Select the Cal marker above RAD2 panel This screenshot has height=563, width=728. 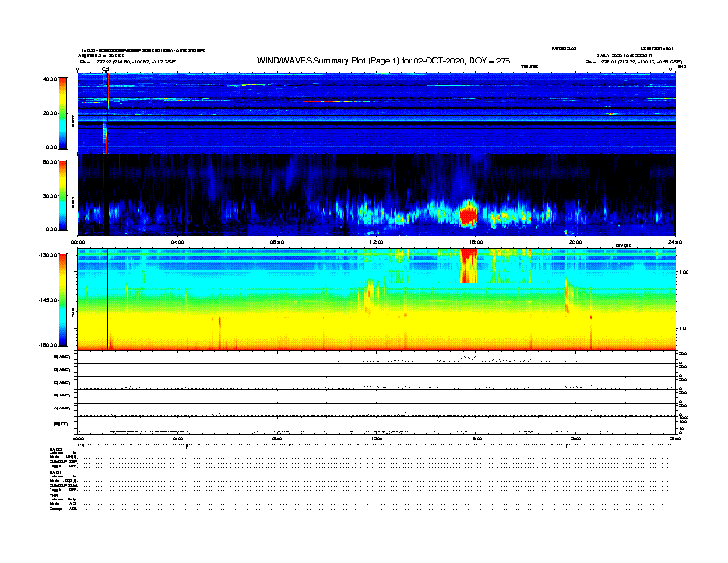pos(106,69)
